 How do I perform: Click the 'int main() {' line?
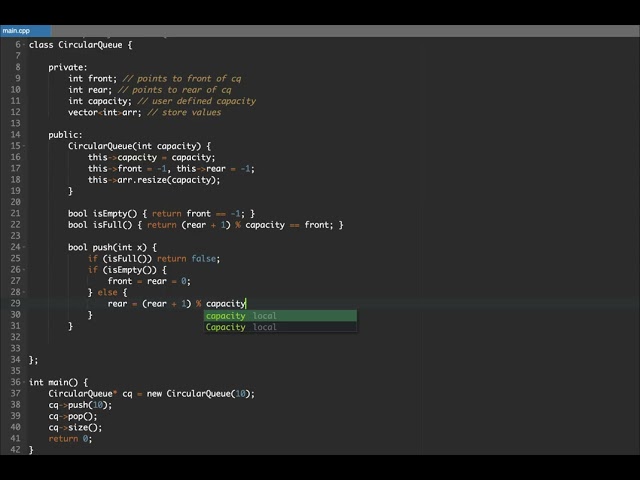[58, 382]
